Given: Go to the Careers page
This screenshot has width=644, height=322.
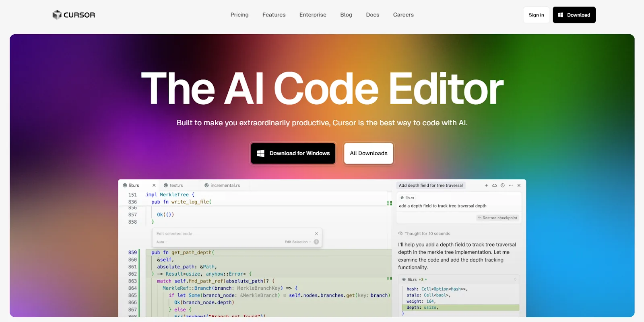Looking at the screenshot, I should pos(403,15).
